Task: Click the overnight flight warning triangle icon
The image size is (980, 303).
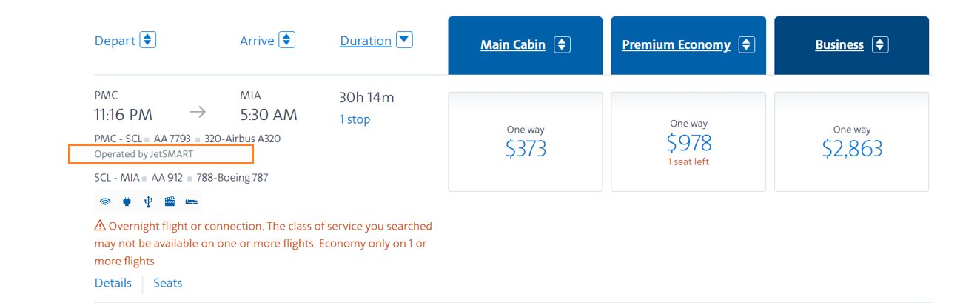Action: coord(100,226)
